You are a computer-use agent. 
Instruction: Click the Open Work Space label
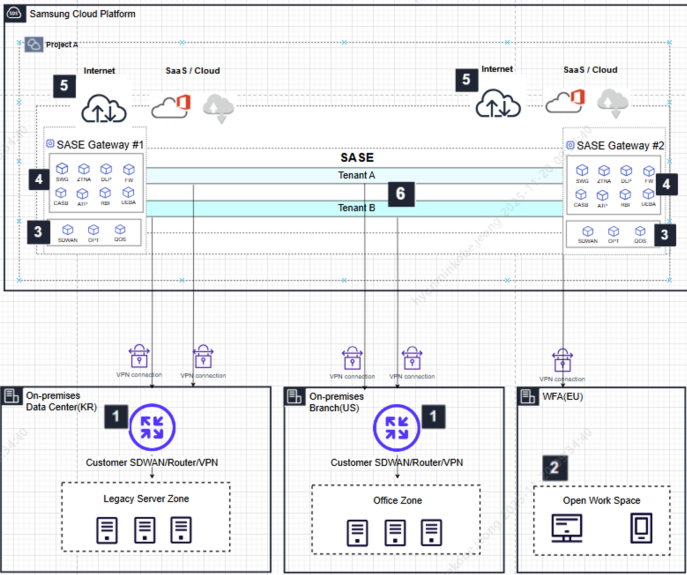pyautogui.click(x=602, y=500)
